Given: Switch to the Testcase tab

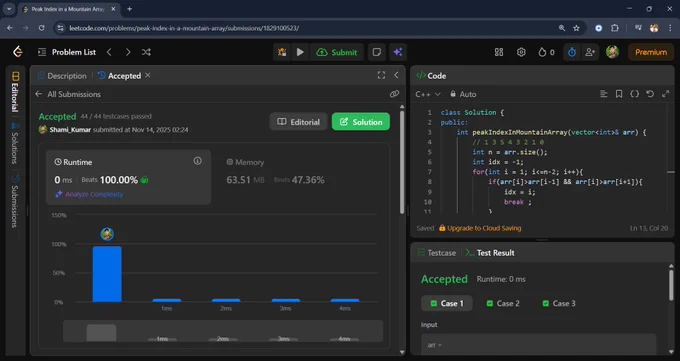Looking at the screenshot, I should coord(436,253).
